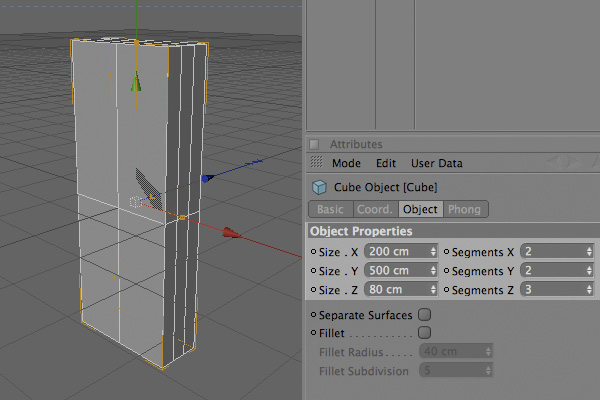Open the User Data menu
600x400 pixels.
[x=437, y=163]
